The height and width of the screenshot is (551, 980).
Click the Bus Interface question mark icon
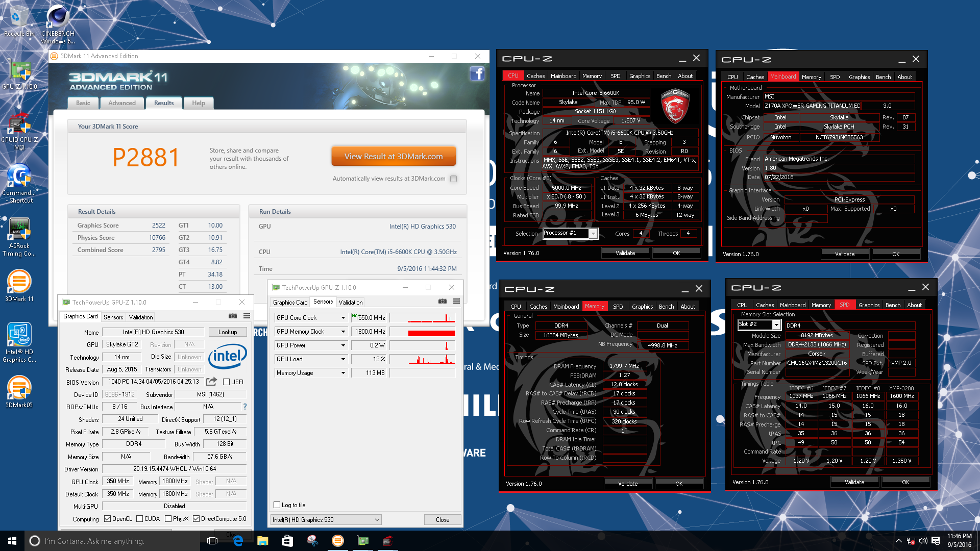pos(245,407)
